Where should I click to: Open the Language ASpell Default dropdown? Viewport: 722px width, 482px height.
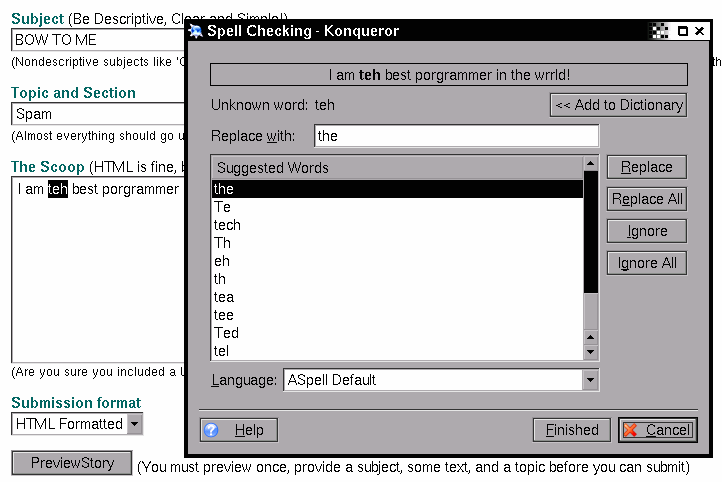590,380
